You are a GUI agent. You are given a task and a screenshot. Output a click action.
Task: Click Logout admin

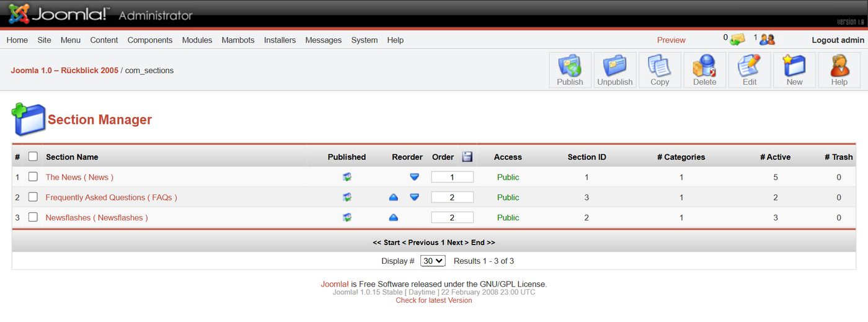click(838, 40)
